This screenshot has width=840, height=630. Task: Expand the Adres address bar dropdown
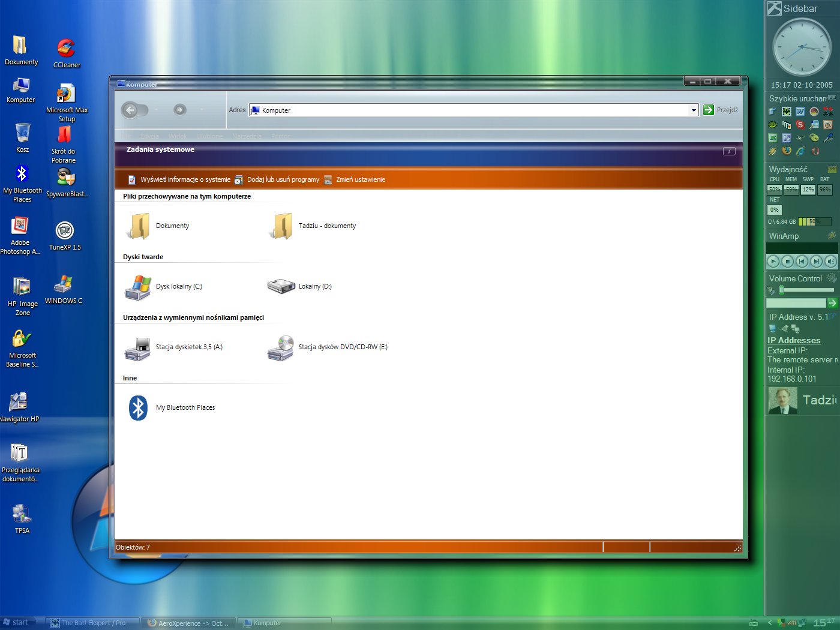pos(694,110)
